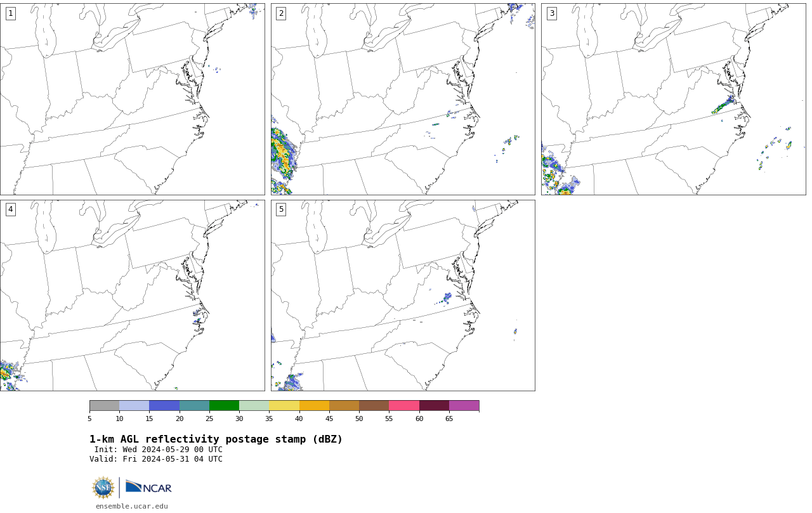Image resolution: width=812 pixels, height=513 pixels.
Task: Open ensemble member 2 reflectivity map
Action: [x=403, y=99]
